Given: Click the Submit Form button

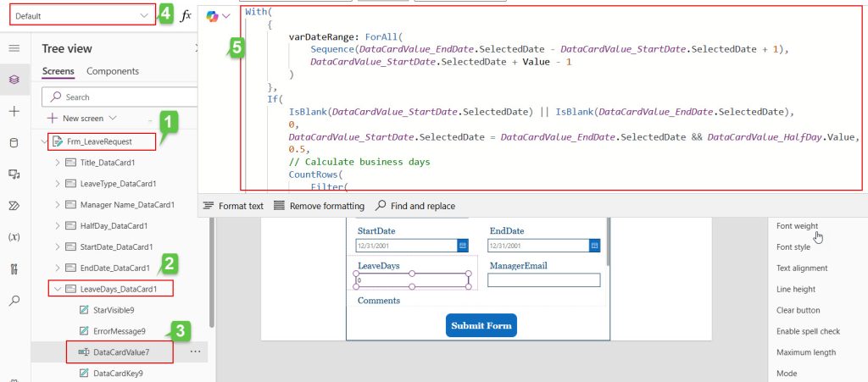Looking at the screenshot, I should pos(481,325).
